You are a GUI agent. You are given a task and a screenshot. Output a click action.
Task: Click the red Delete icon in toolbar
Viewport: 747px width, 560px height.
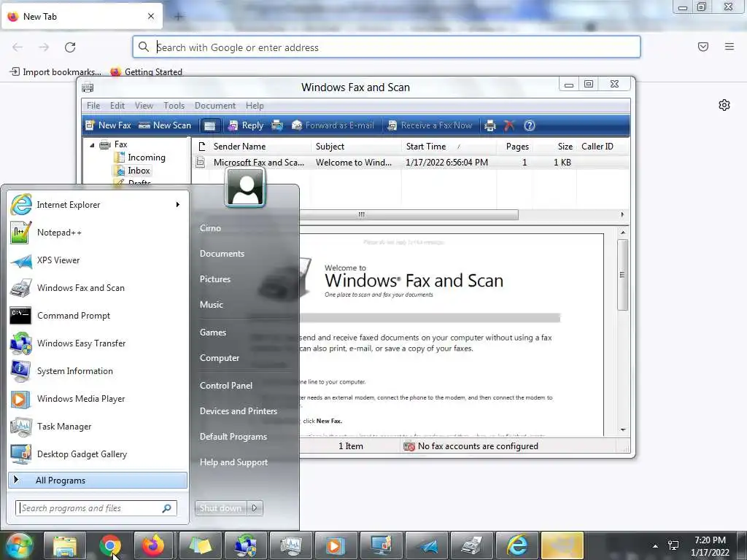click(x=509, y=125)
